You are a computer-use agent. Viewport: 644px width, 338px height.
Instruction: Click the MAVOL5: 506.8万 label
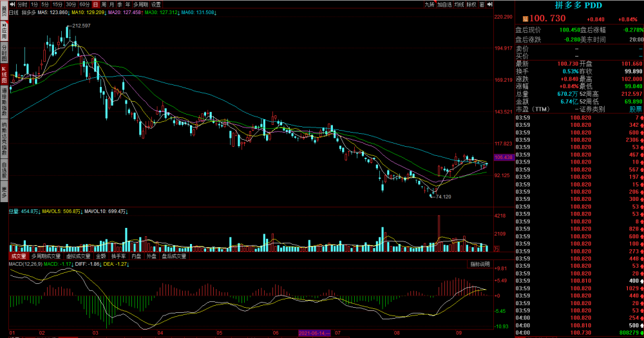62,212
